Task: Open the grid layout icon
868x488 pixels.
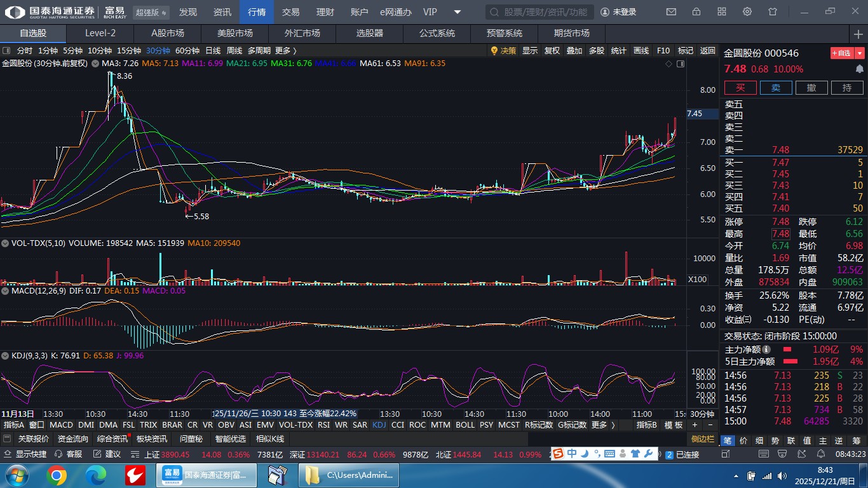Action: point(722,12)
